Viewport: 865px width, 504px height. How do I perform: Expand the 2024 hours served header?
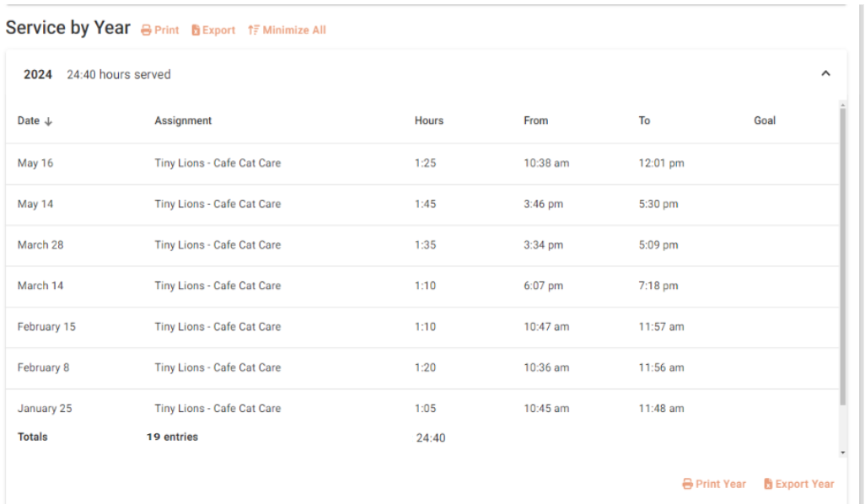(x=118, y=75)
